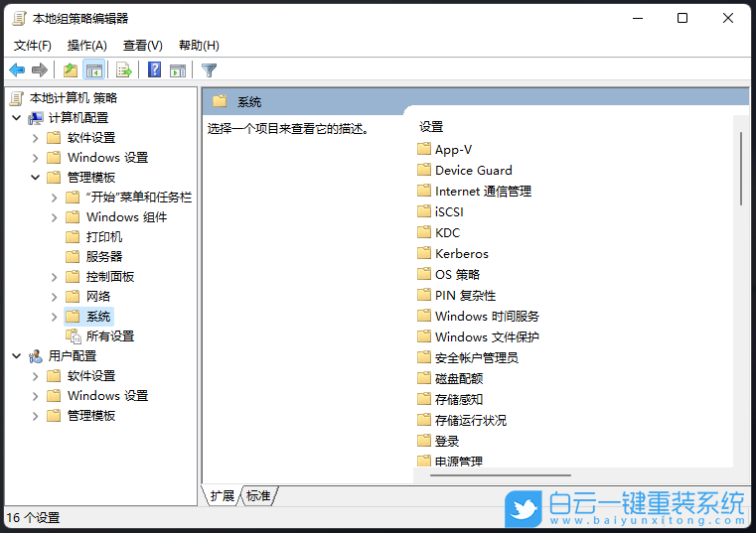This screenshot has width=756, height=533.
Task: Click the 磁盘配额 folder icon
Action: (x=424, y=378)
